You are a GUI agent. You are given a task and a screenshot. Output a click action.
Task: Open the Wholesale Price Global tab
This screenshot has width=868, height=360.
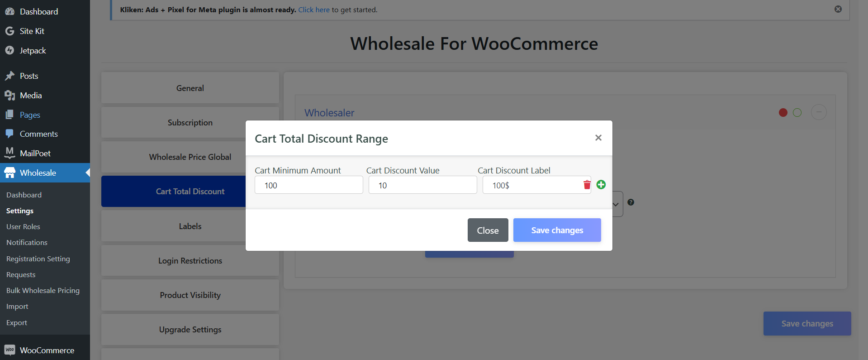point(190,157)
